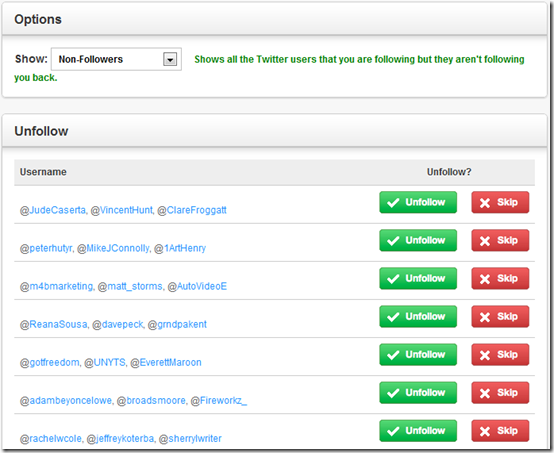Open @MikeJConnolly profile link
The height and width of the screenshot is (453, 554).
113,248
